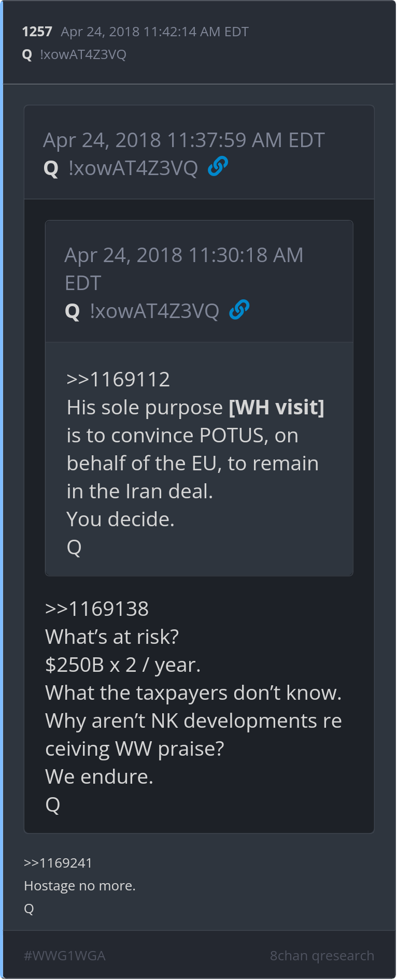The width and height of the screenshot is (397, 980).
Task: Open post number 1257
Action: point(37,32)
